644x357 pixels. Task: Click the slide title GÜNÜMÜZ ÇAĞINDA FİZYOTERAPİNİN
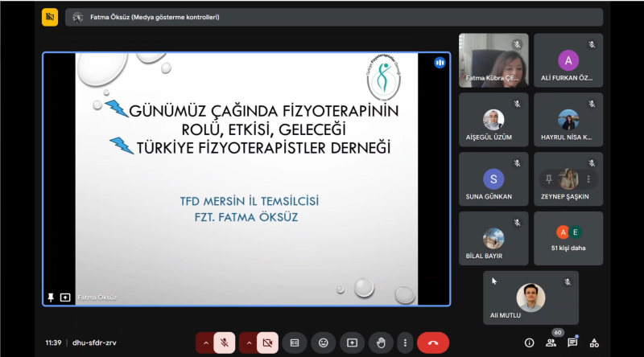pyautogui.click(x=264, y=111)
